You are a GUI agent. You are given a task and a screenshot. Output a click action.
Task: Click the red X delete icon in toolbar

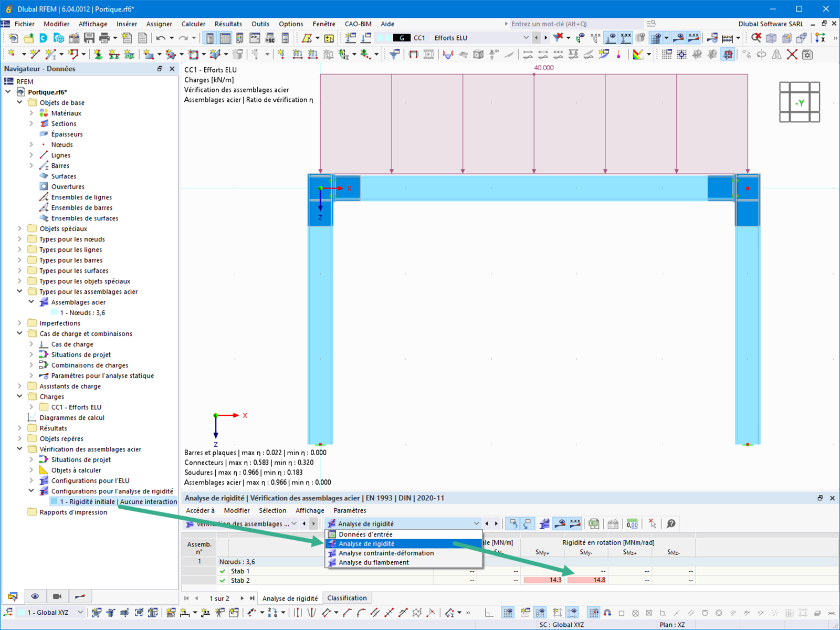(x=792, y=54)
